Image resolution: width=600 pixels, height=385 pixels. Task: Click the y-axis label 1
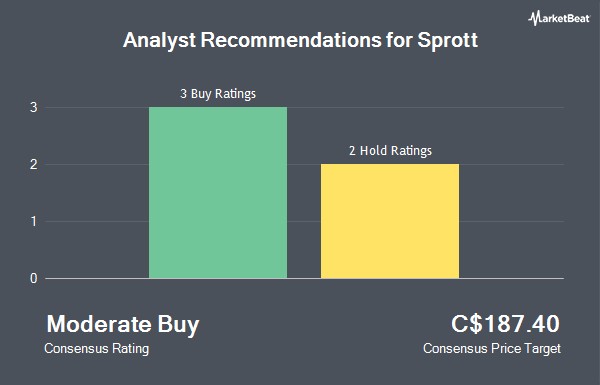click(x=34, y=221)
